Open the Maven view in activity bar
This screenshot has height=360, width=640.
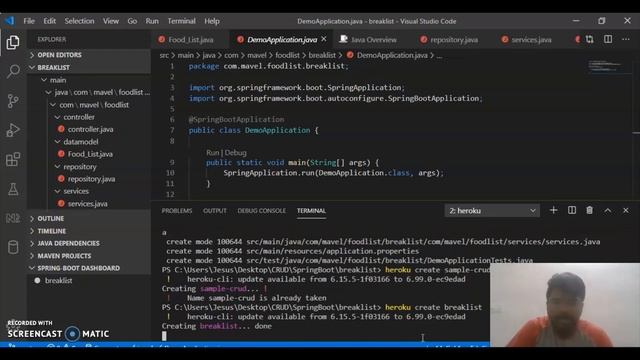(13, 218)
